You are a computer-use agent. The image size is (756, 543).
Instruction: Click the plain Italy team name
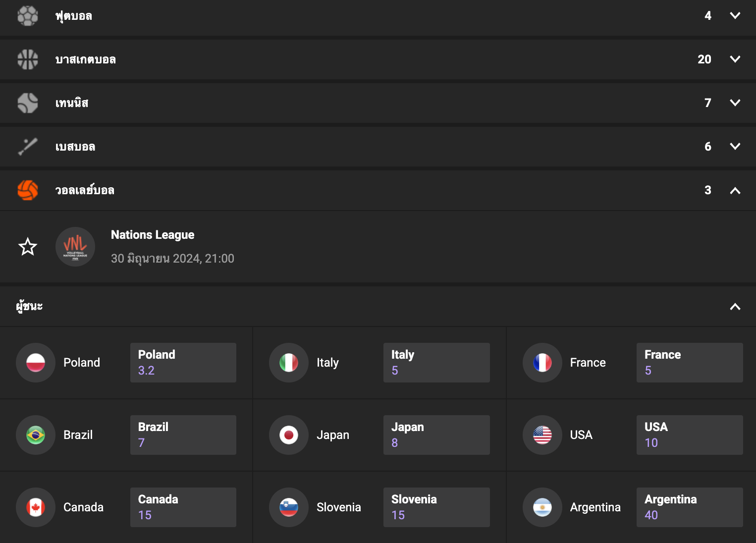pos(327,363)
